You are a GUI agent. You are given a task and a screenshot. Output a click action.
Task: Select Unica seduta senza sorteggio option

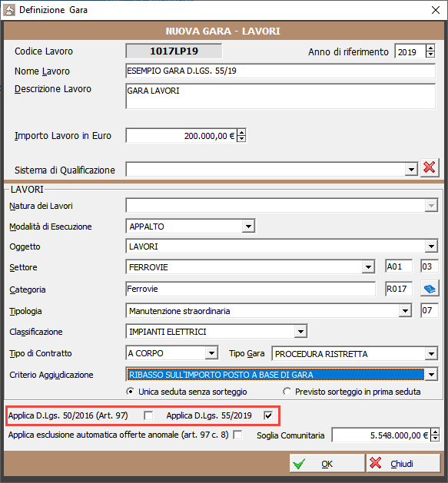(x=131, y=392)
